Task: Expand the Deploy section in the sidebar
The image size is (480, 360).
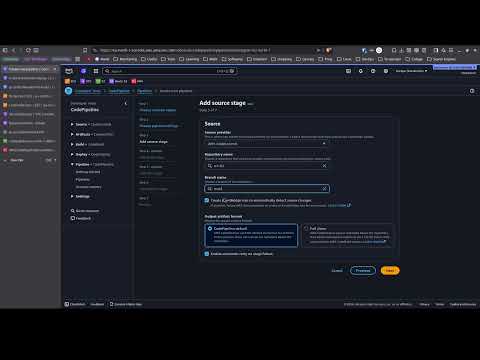Action: point(72,154)
